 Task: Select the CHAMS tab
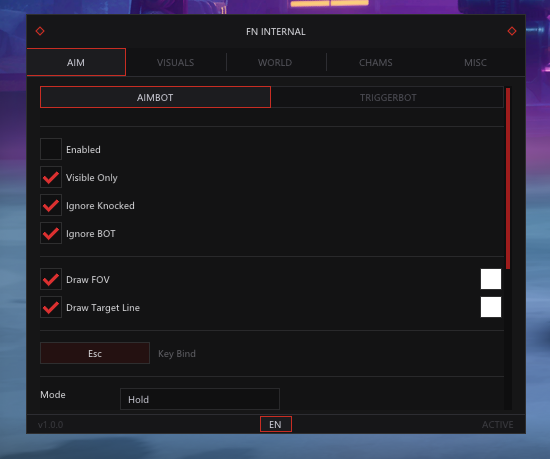click(x=376, y=62)
